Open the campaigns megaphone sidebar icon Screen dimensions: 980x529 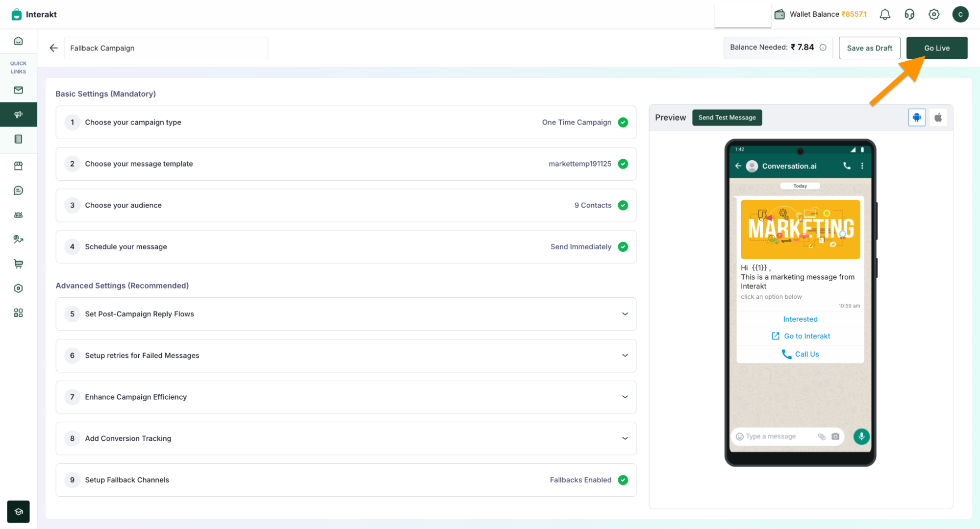18,115
